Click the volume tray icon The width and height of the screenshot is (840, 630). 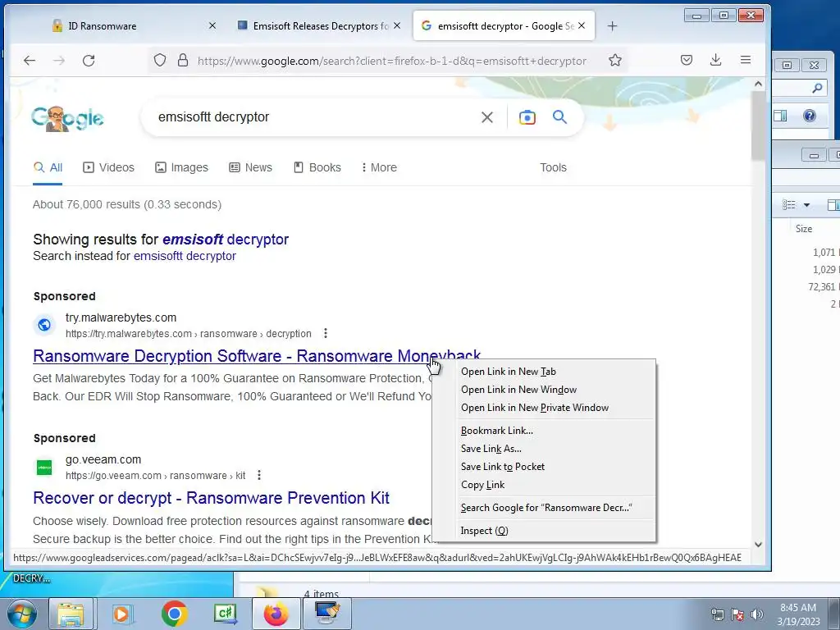756,614
